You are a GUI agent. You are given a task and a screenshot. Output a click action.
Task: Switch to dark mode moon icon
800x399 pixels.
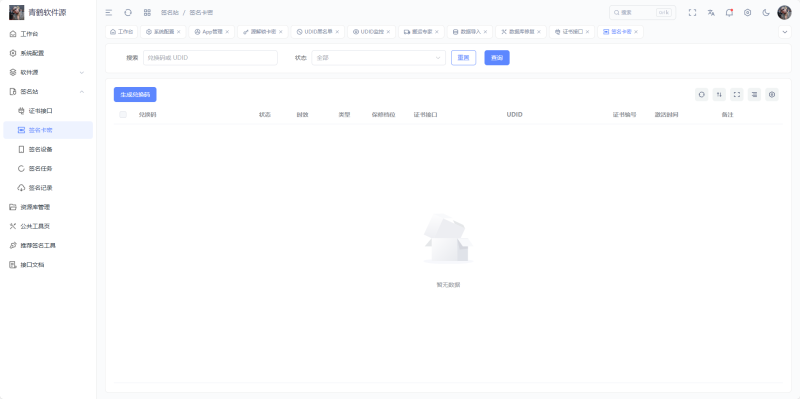pos(766,13)
